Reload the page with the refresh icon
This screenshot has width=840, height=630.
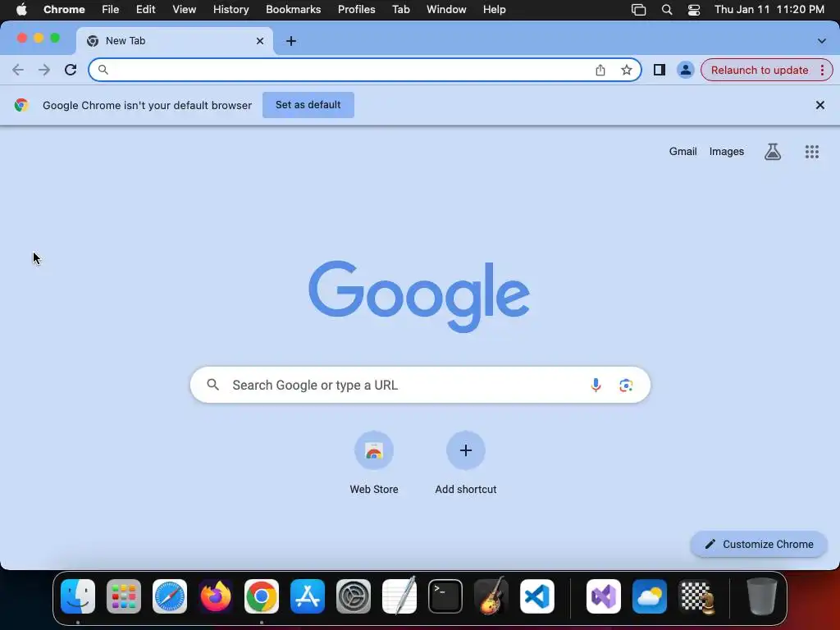coord(71,70)
